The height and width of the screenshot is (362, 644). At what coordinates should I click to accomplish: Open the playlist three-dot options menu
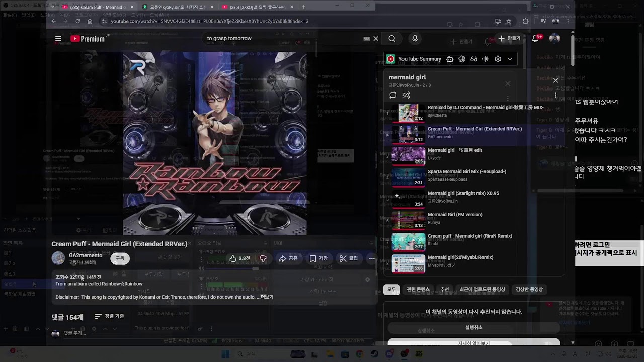coord(555,95)
